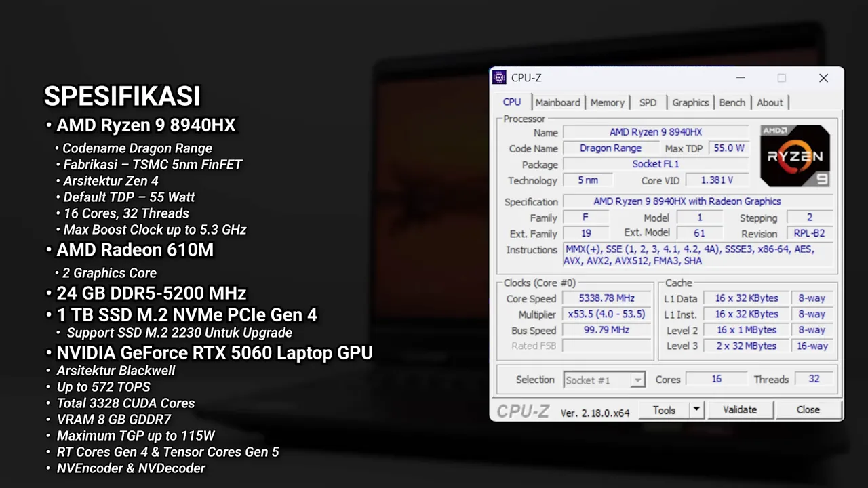
Task: Open the Tools dropdown arrow
Action: [x=695, y=409]
